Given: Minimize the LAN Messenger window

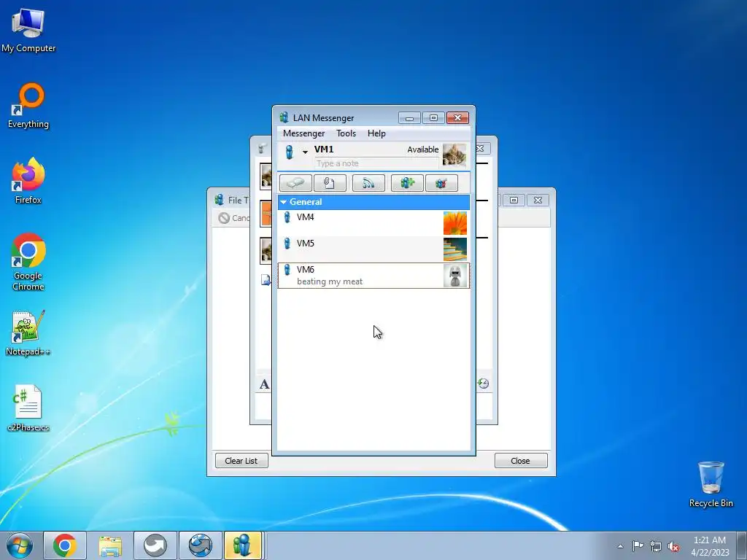Looking at the screenshot, I should tap(409, 117).
